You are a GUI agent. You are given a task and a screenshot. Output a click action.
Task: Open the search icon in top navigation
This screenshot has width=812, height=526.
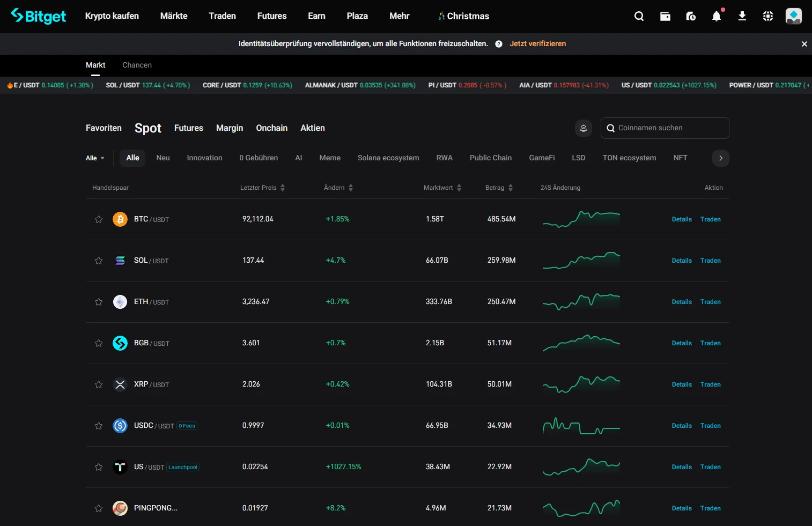coord(639,16)
